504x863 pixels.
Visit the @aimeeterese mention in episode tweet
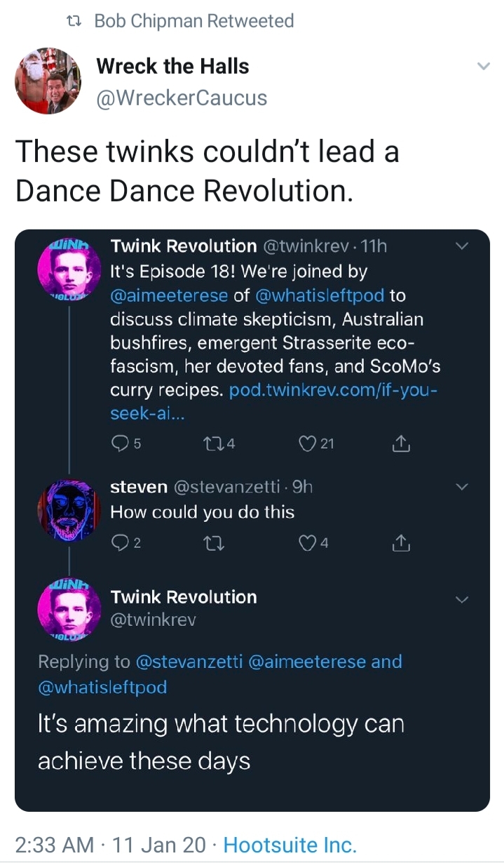169,295
